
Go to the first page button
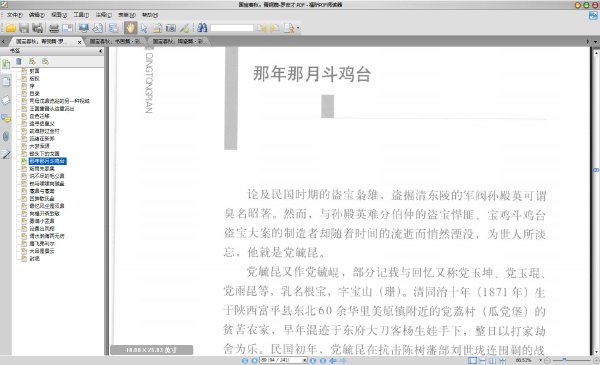coord(245,360)
